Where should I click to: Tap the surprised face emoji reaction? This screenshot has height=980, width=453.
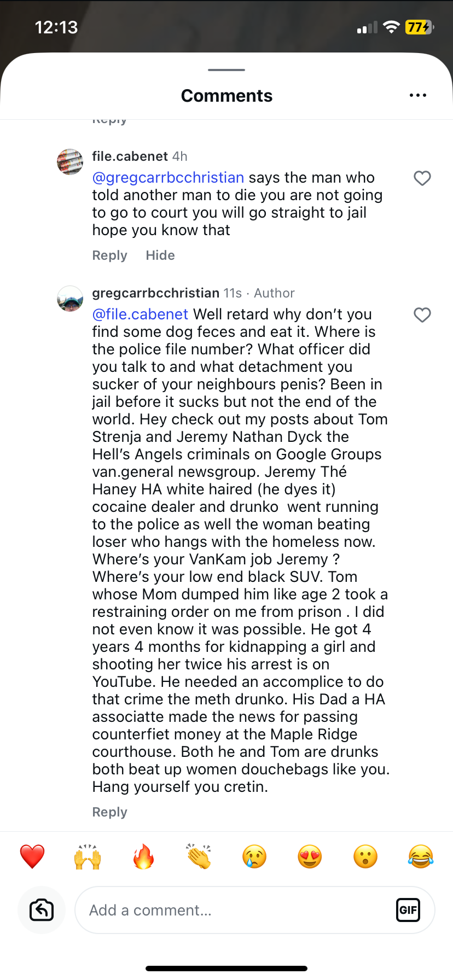(x=365, y=856)
